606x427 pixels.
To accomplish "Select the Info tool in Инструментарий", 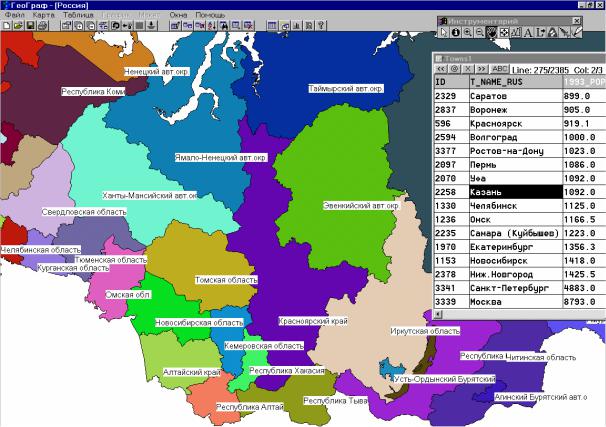I will coord(456,32).
